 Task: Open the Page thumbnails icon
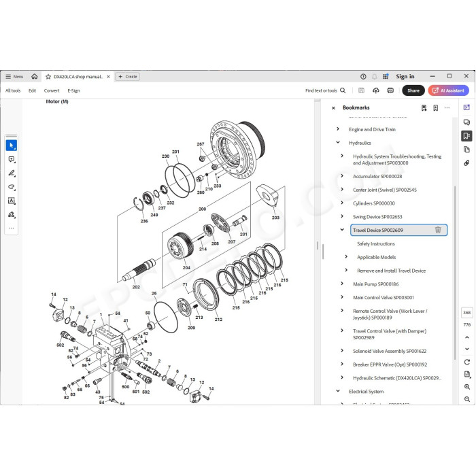tap(466, 150)
